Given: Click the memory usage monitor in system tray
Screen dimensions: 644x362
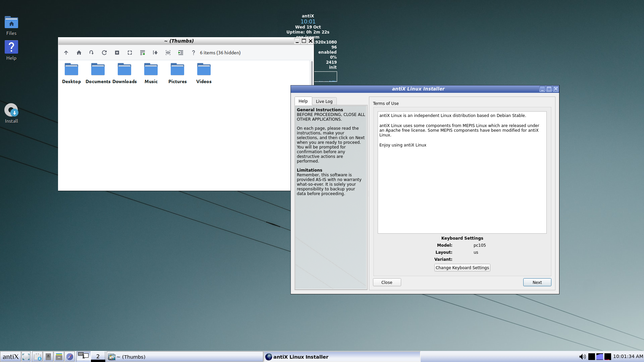Looking at the screenshot, I should [x=600, y=357].
